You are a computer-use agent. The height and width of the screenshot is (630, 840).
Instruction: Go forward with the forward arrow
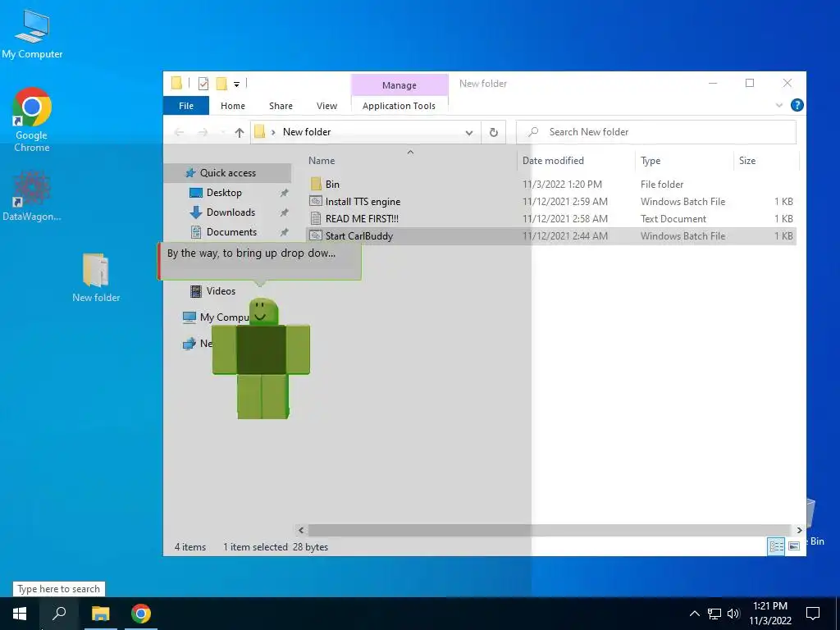pyautogui.click(x=203, y=132)
